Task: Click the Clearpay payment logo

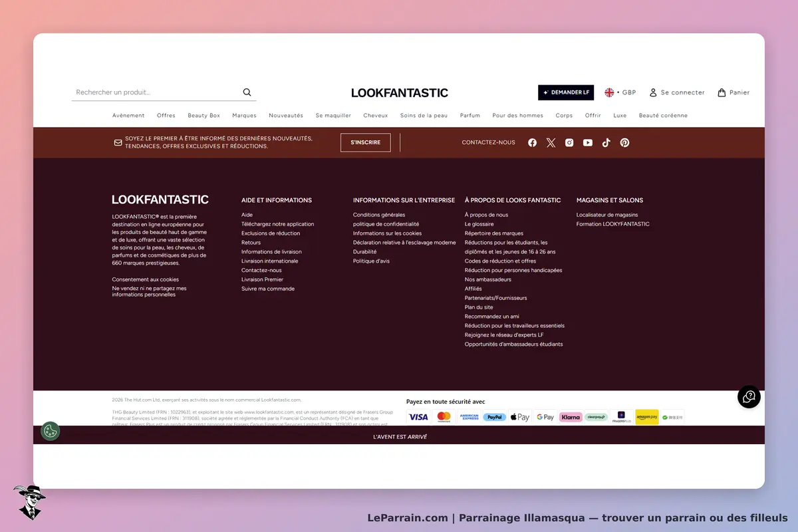Action: [596, 417]
